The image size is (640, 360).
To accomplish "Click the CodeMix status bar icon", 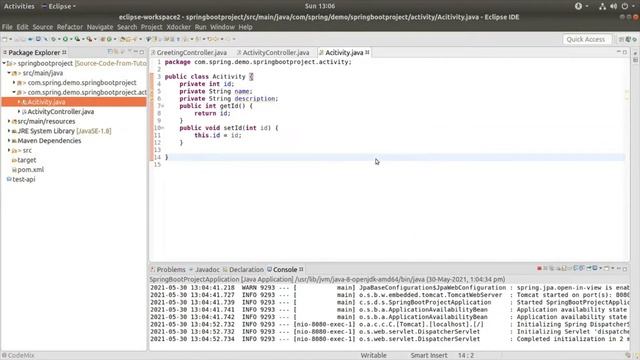I will point(4,356).
